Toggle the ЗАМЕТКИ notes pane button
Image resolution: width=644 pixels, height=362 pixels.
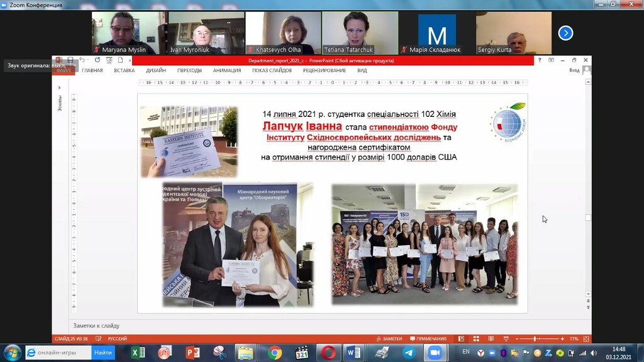point(389,339)
